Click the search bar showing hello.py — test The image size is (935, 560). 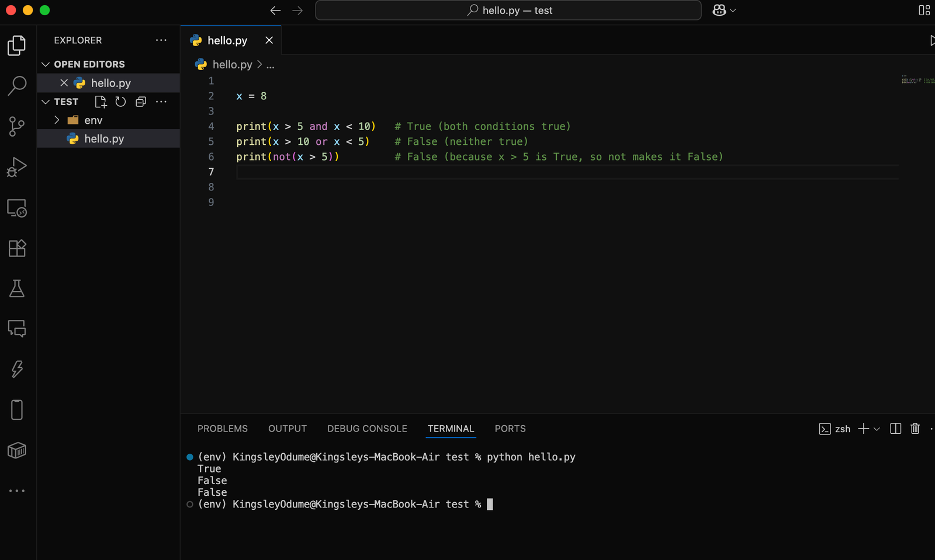coord(508,10)
